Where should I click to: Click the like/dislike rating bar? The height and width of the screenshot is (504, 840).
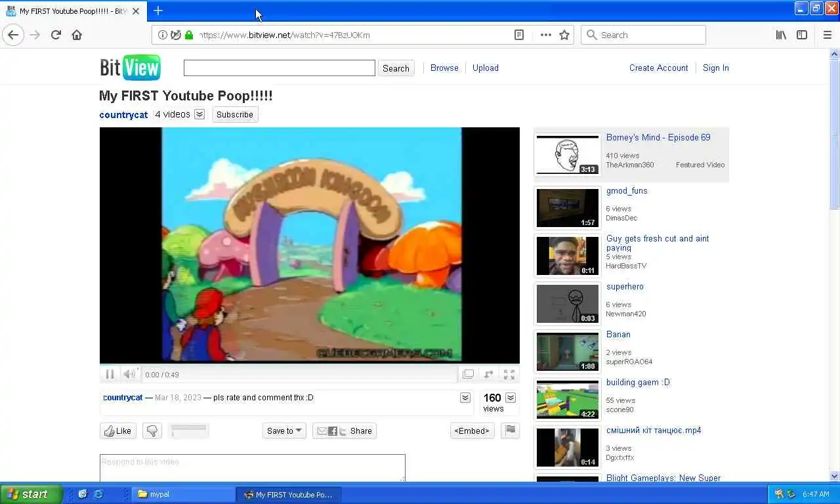(189, 430)
